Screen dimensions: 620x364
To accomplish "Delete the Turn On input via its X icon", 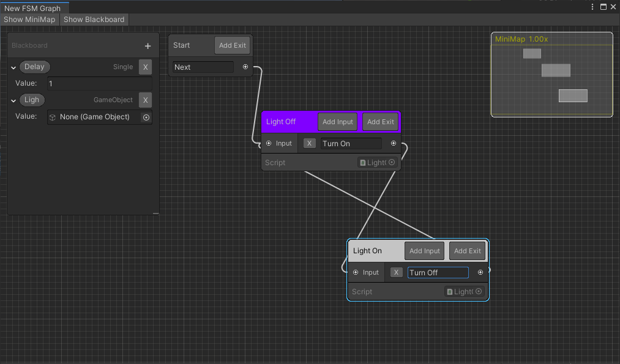I will pyautogui.click(x=309, y=143).
